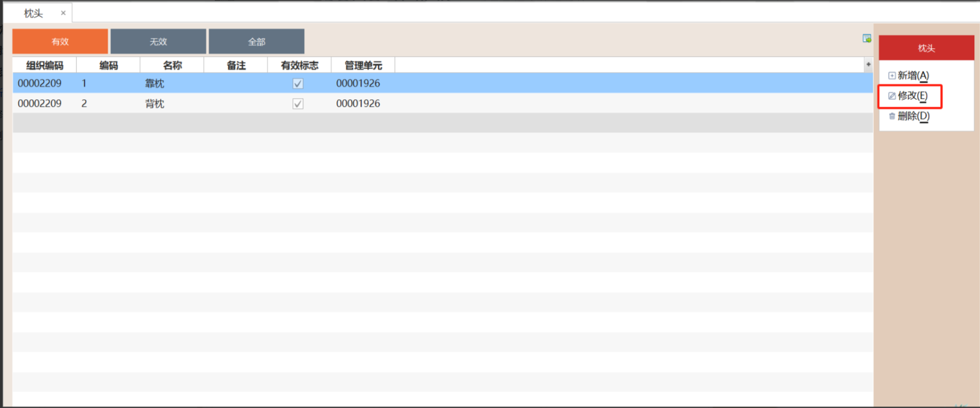This screenshot has width=980, height=408.
Task: Click the 名称 column header
Action: point(172,65)
